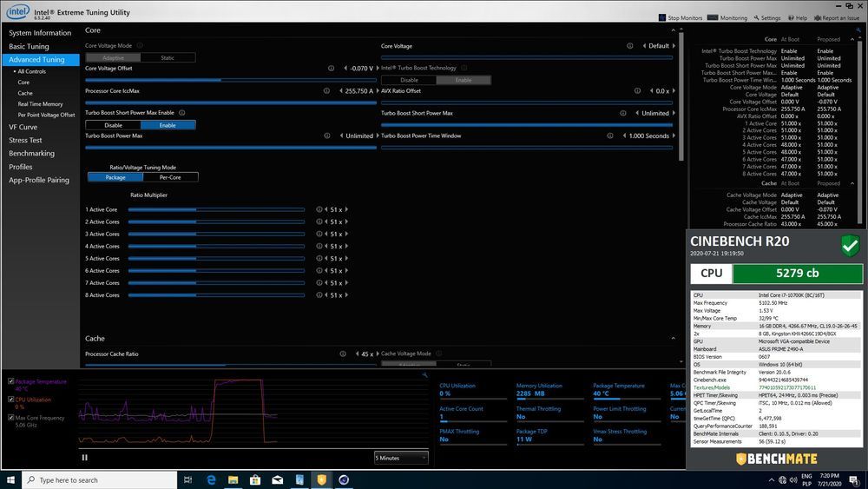
Task: Collapse the Cache section
Action: coord(674,339)
